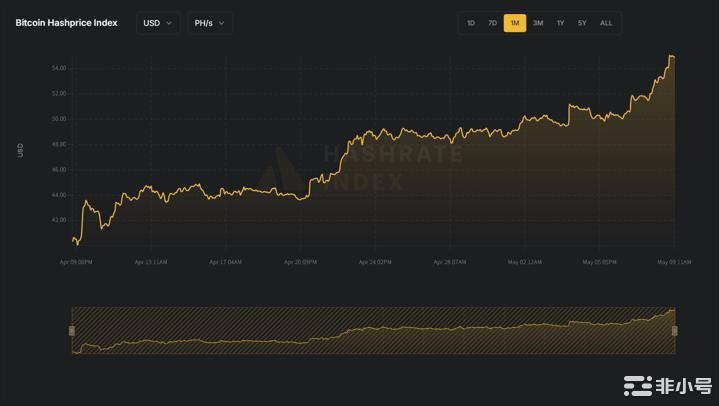Click the 54.00 y-axis label
This screenshot has width=719, height=406.
pos(59,68)
